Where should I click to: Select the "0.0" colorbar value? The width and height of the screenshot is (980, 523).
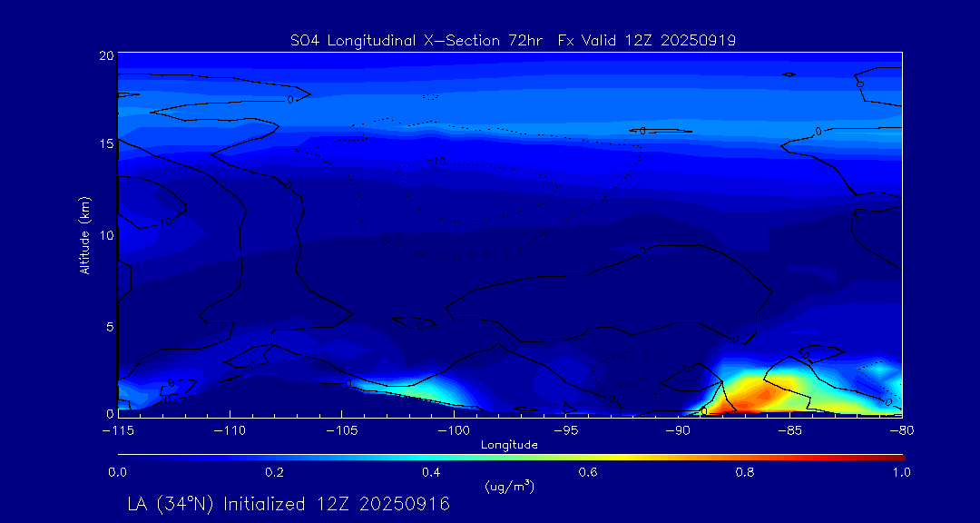(118, 472)
